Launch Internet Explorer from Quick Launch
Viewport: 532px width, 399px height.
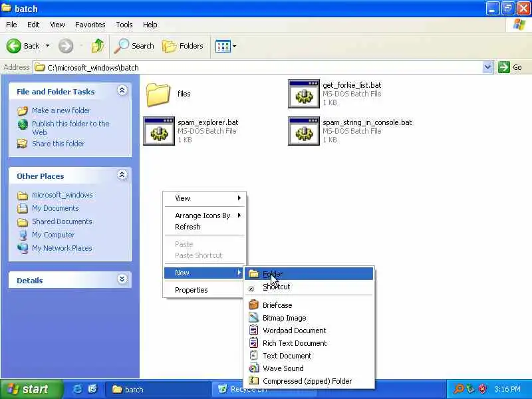coord(78,389)
